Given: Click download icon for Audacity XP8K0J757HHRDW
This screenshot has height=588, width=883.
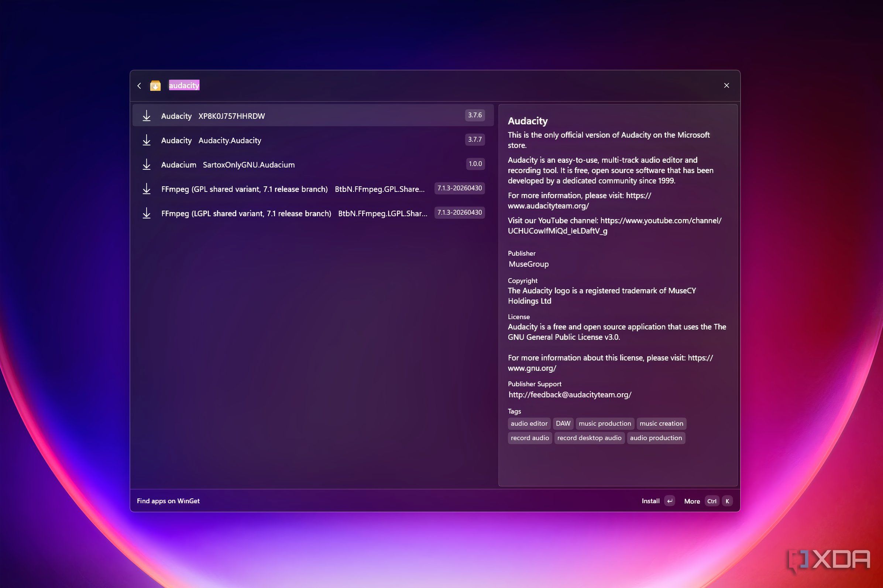Looking at the screenshot, I should point(147,116).
